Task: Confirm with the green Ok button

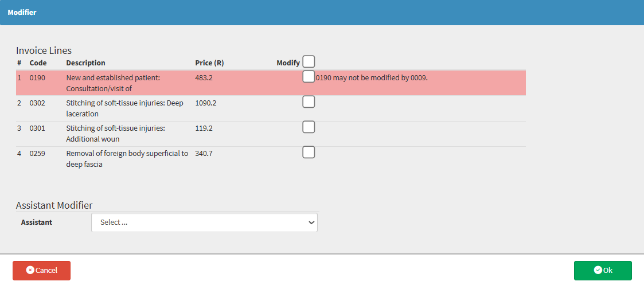Action: coord(603,271)
